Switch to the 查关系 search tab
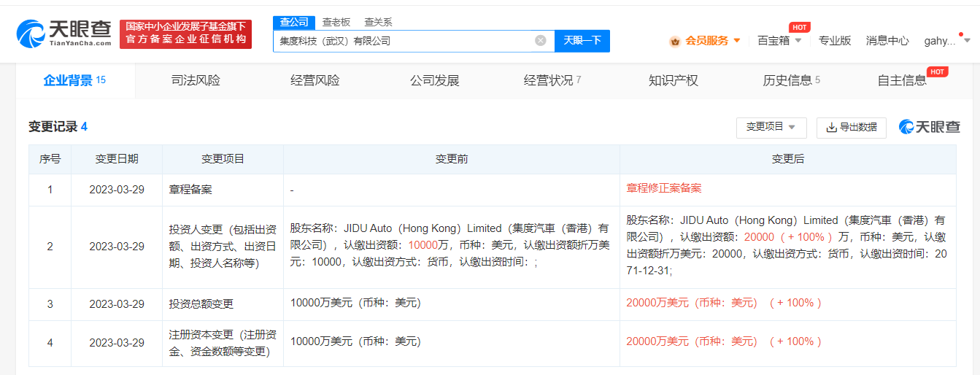 (378, 22)
